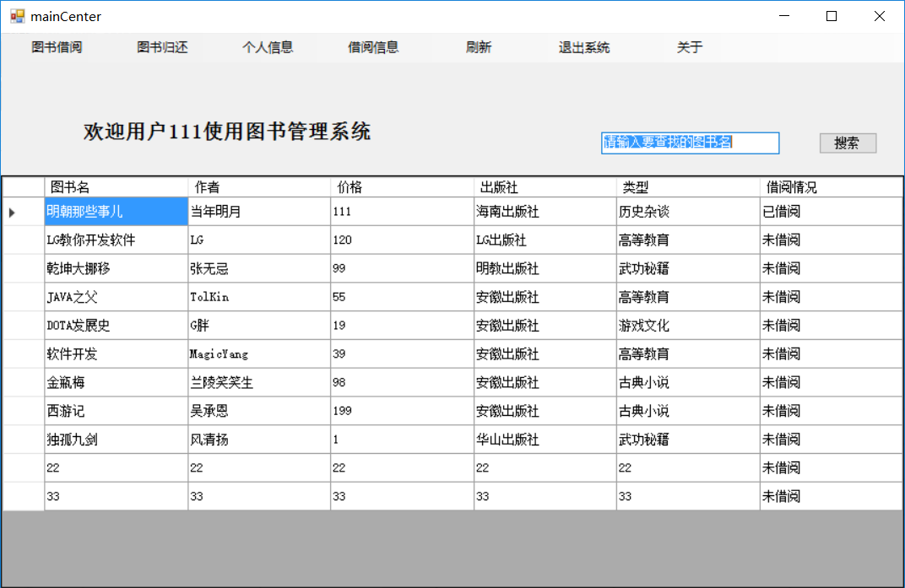Screen dimensions: 905x588
Task: Select the DOTA发展史 cell
Action: click(116, 326)
